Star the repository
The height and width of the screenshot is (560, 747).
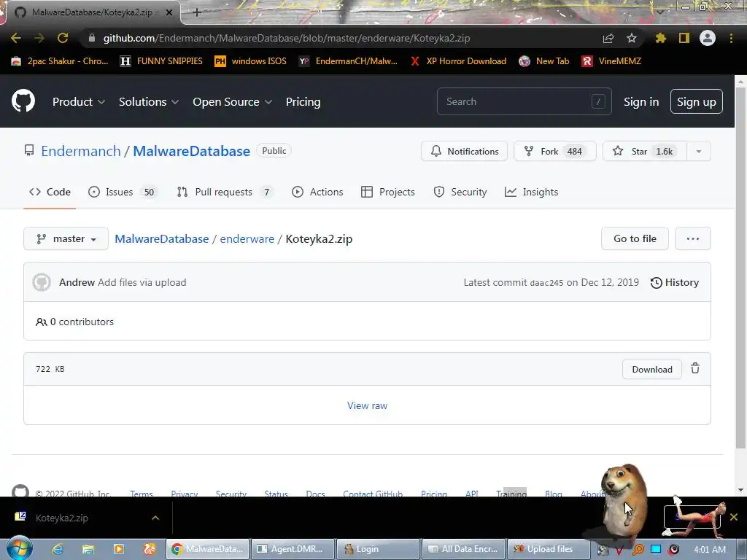pos(645,151)
